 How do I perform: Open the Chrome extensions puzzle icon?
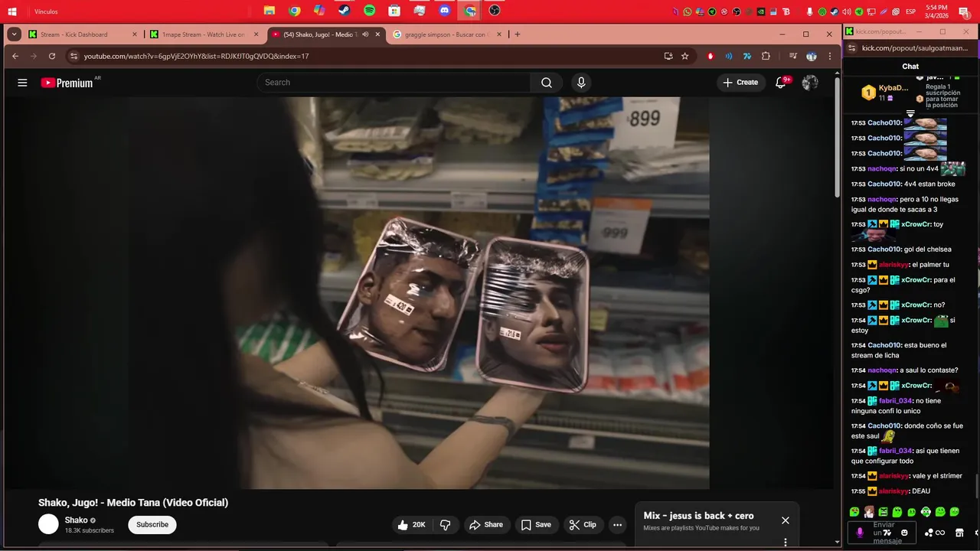click(766, 56)
